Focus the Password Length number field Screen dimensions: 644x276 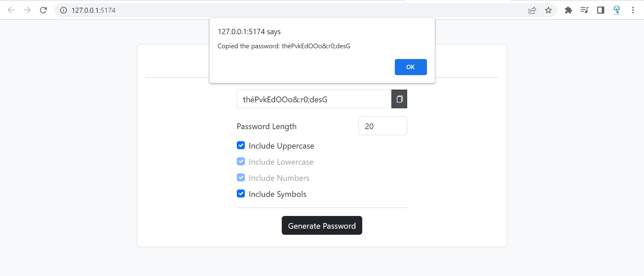coord(383,126)
